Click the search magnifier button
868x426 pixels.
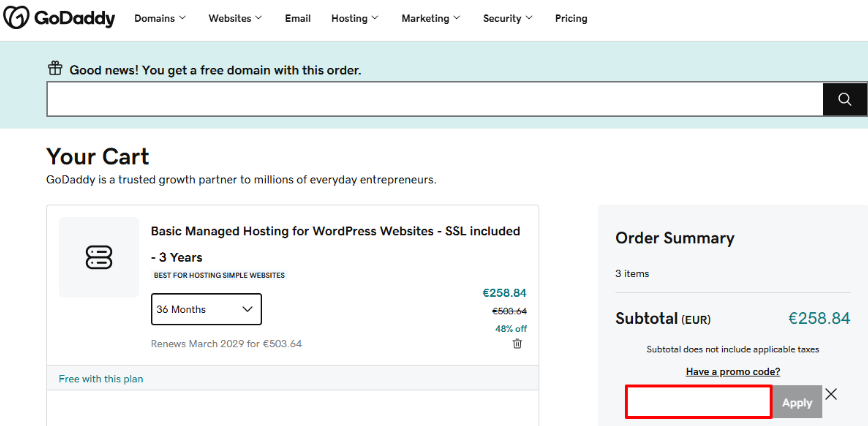845,99
